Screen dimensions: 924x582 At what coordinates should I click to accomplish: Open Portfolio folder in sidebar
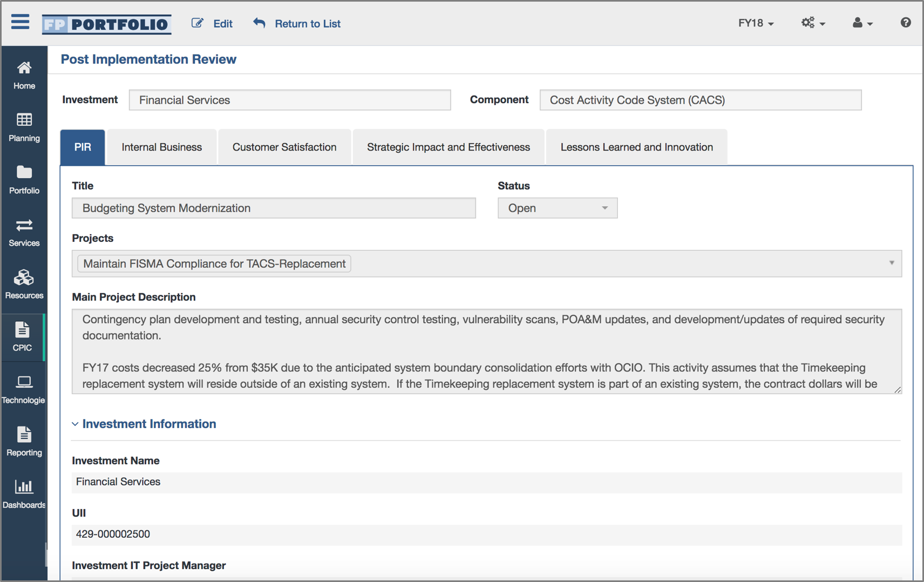(x=24, y=180)
